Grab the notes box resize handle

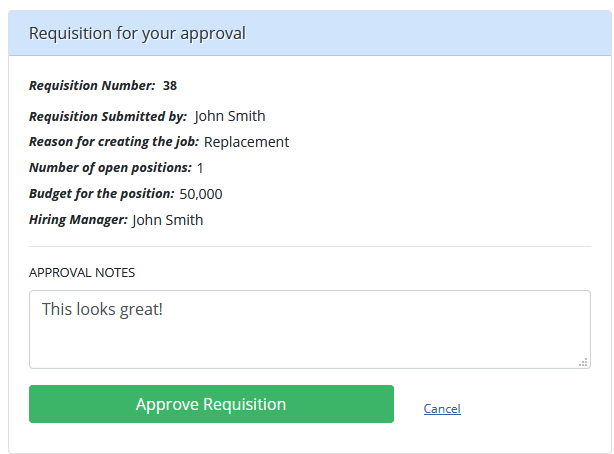pos(583,362)
